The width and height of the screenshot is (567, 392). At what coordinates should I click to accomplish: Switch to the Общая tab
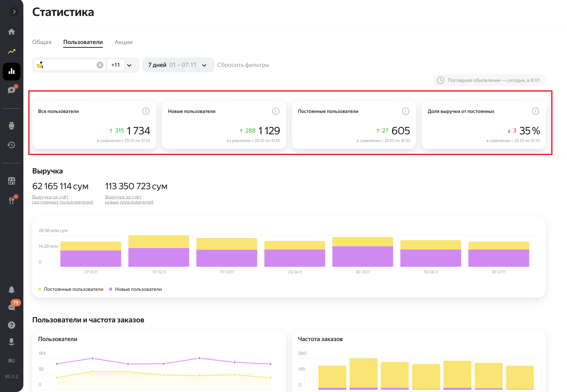point(42,42)
